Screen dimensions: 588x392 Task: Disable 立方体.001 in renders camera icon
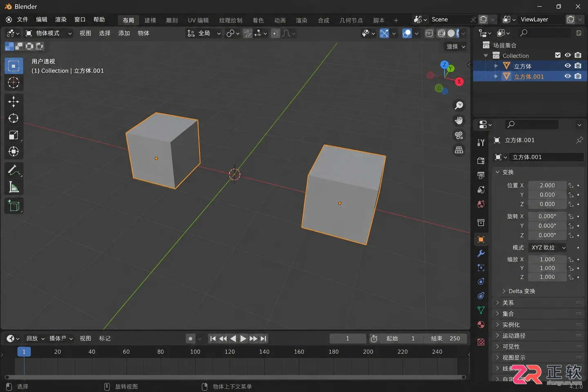(578, 76)
